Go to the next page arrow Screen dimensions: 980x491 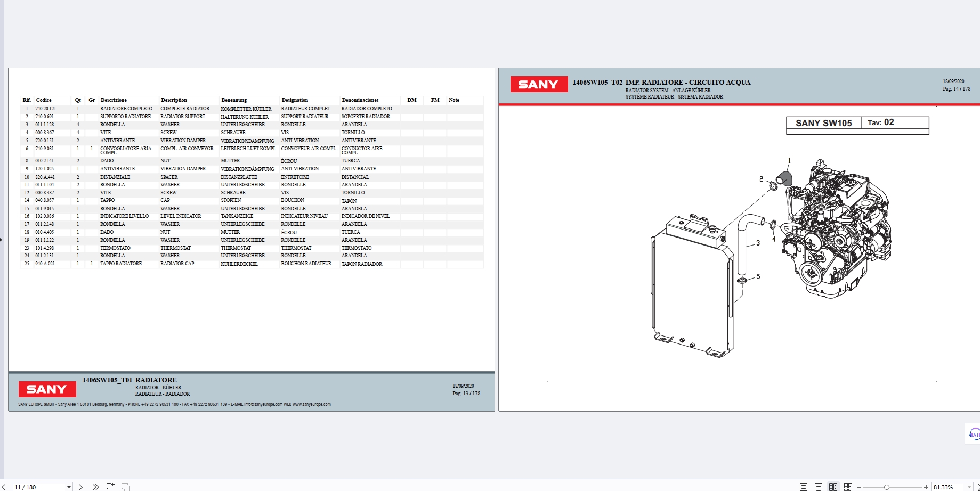pyautogui.click(x=80, y=487)
